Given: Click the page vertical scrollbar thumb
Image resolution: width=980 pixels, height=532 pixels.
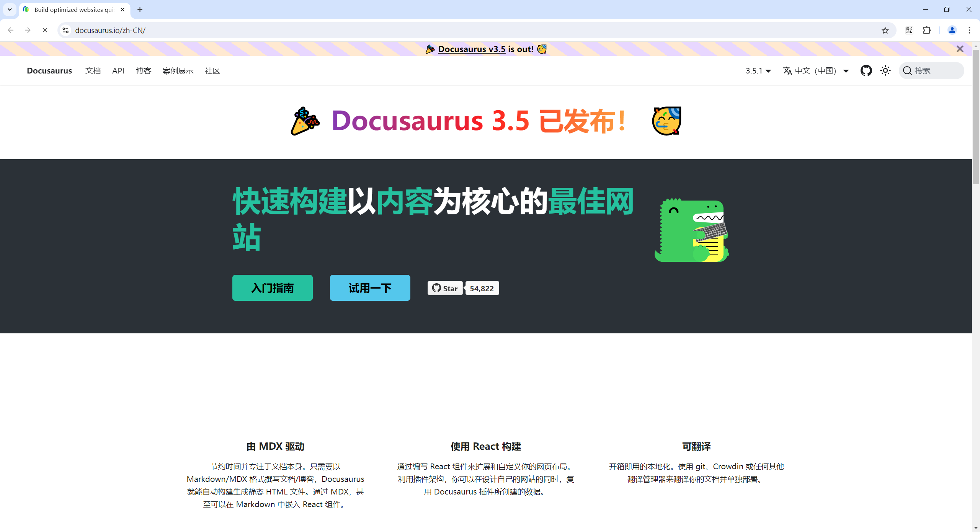Looking at the screenshot, I should 976,117.
